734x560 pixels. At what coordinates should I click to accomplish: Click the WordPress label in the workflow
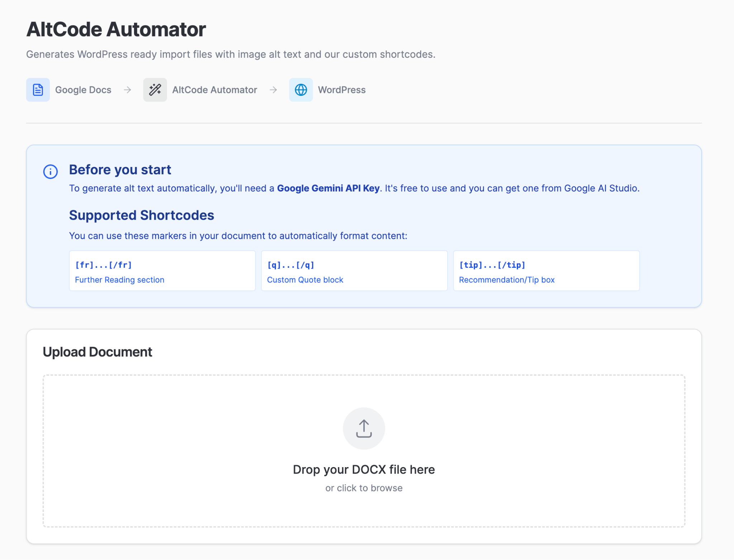(342, 90)
